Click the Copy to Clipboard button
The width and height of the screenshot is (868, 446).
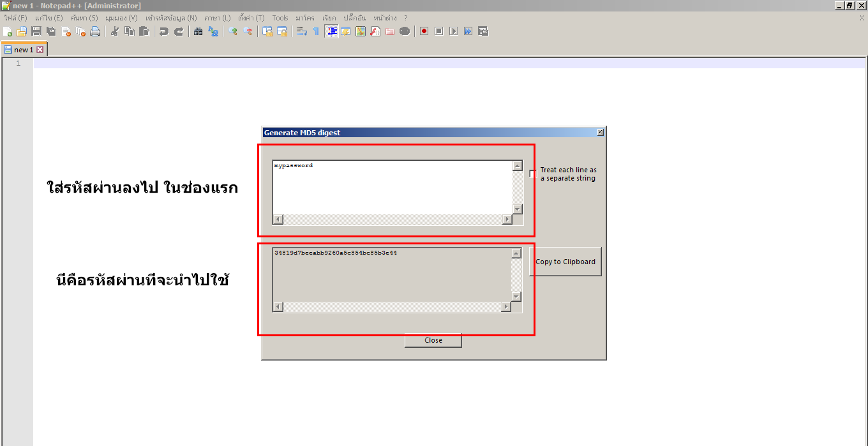tap(565, 262)
